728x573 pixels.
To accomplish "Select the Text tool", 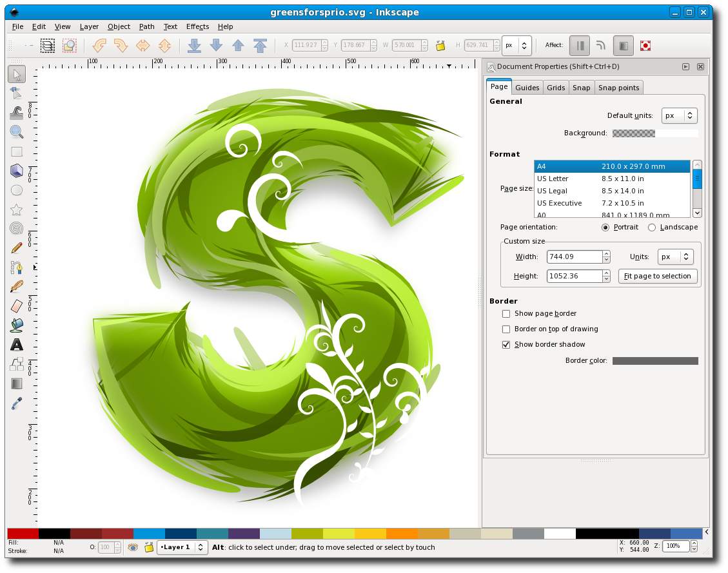I will tap(16, 345).
